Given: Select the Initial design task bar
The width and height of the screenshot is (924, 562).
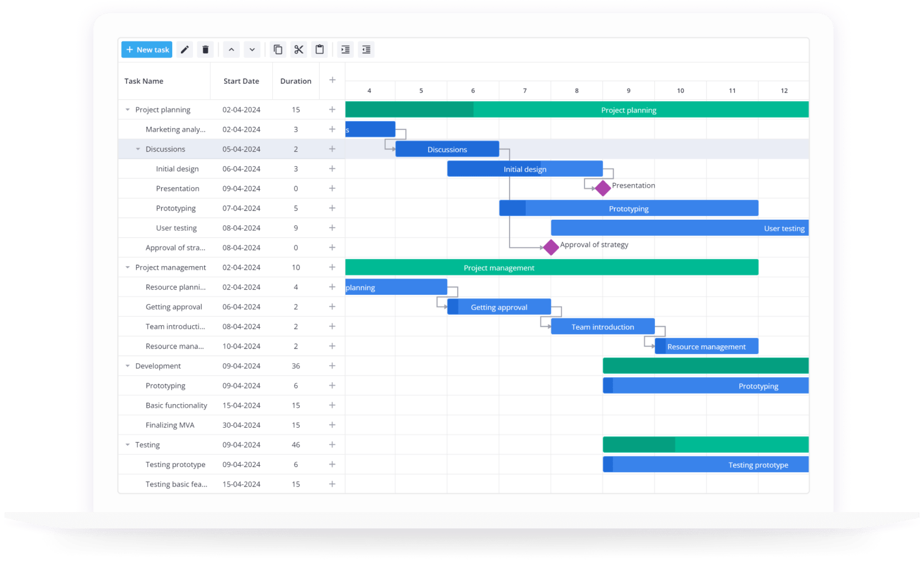Looking at the screenshot, I should click(525, 169).
